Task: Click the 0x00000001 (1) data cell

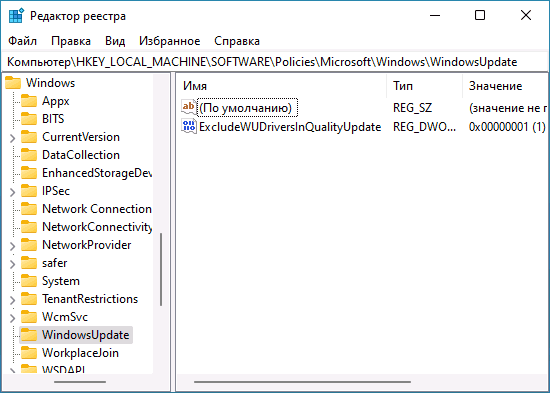Action: 507,127
